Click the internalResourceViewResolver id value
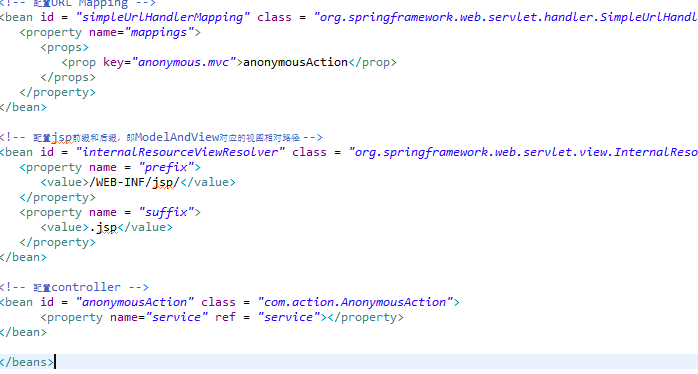This screenshot has height=374, width=698. 180,152
